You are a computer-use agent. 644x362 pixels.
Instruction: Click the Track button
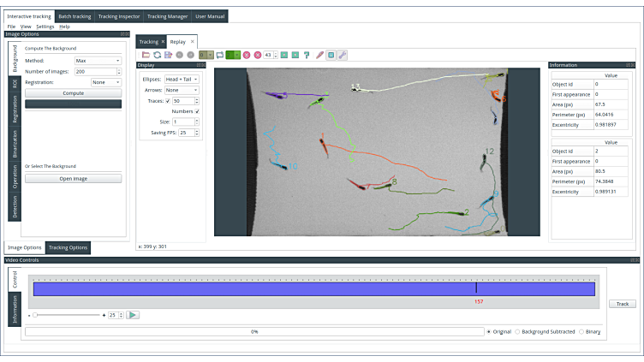(622, 304)
